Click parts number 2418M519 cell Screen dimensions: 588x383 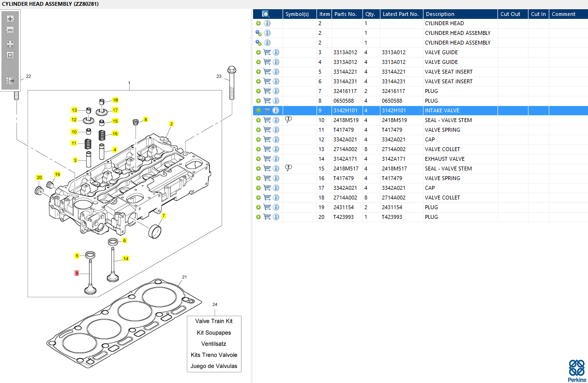pos(347,120)
